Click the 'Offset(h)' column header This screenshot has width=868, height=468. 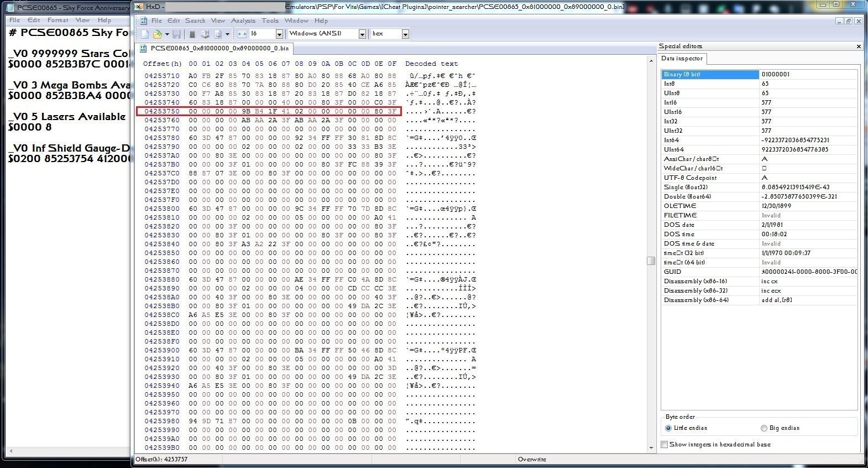(x=162, y=64)
